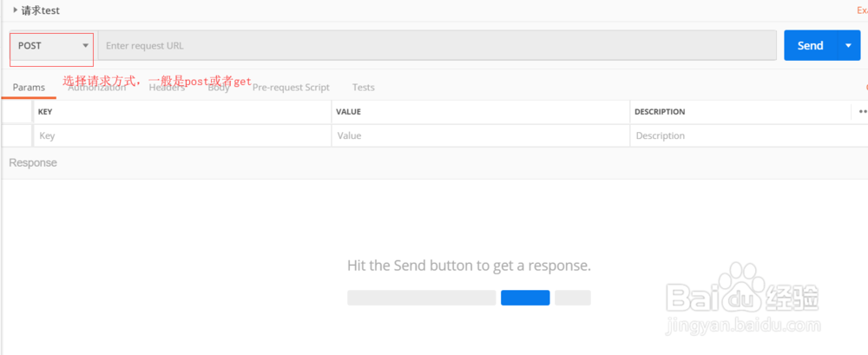Switch to the Params tab

click(x=29, y=88)
